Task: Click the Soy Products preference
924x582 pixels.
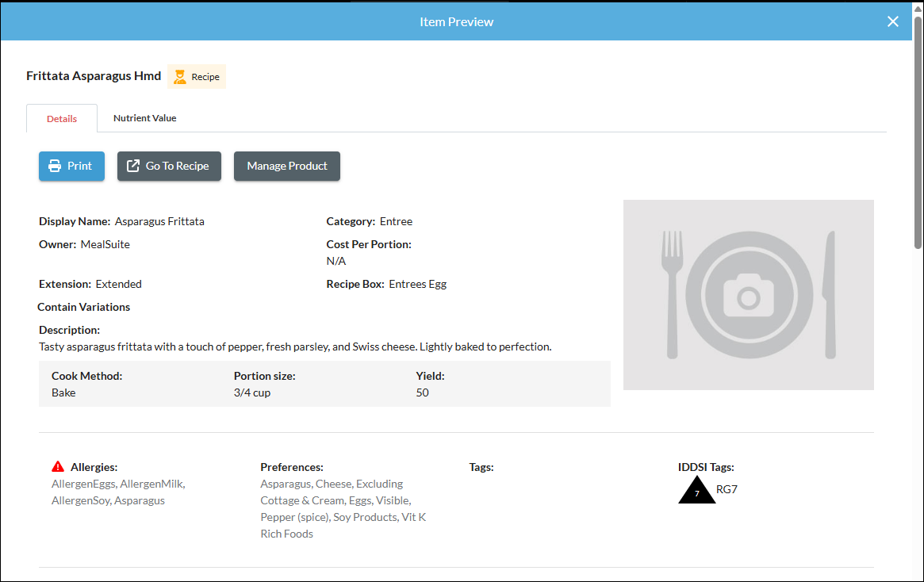Action: pos(364,516)
